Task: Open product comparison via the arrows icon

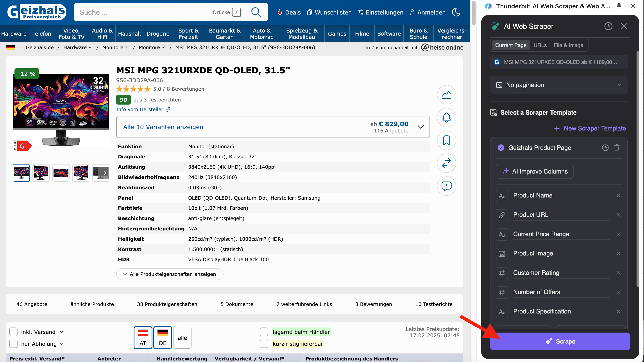Action: [x=447, y=163]
